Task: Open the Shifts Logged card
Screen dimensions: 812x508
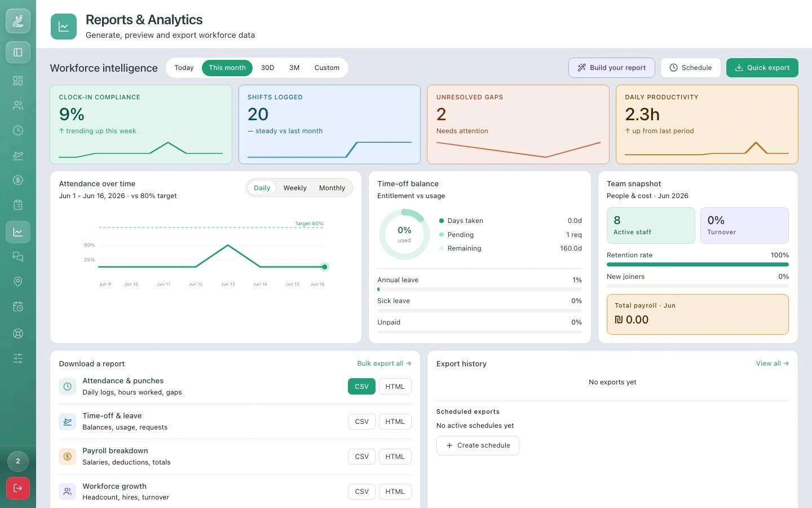Action: tap(329, 125)
